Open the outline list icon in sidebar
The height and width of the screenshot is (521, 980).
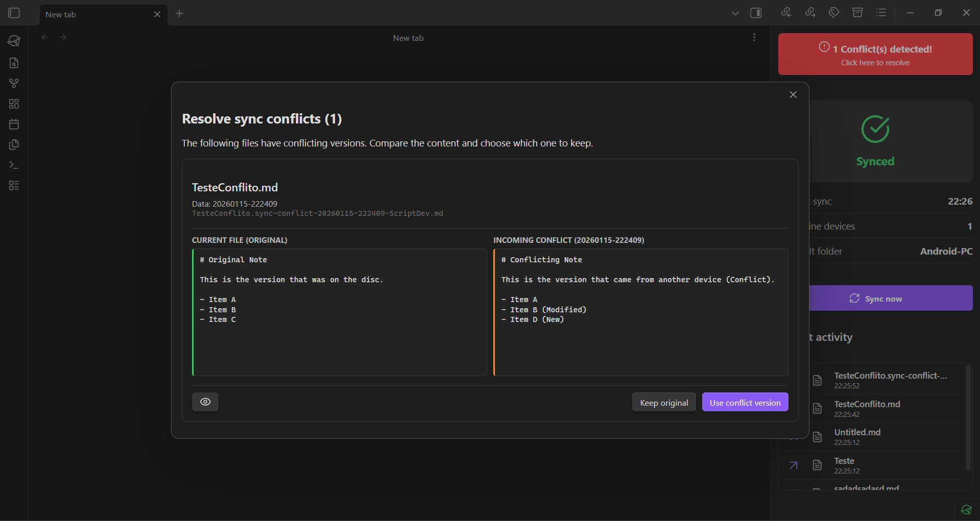[x=14, y=185]
